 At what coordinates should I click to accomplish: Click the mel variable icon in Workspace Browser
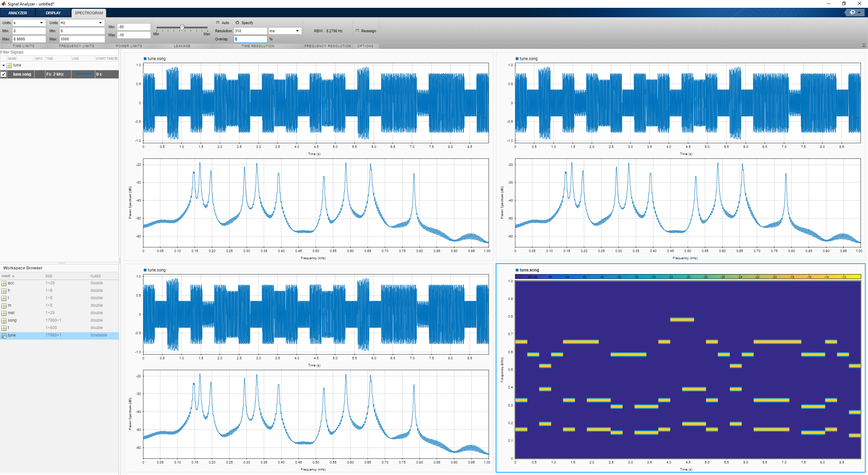pos(4,313)
